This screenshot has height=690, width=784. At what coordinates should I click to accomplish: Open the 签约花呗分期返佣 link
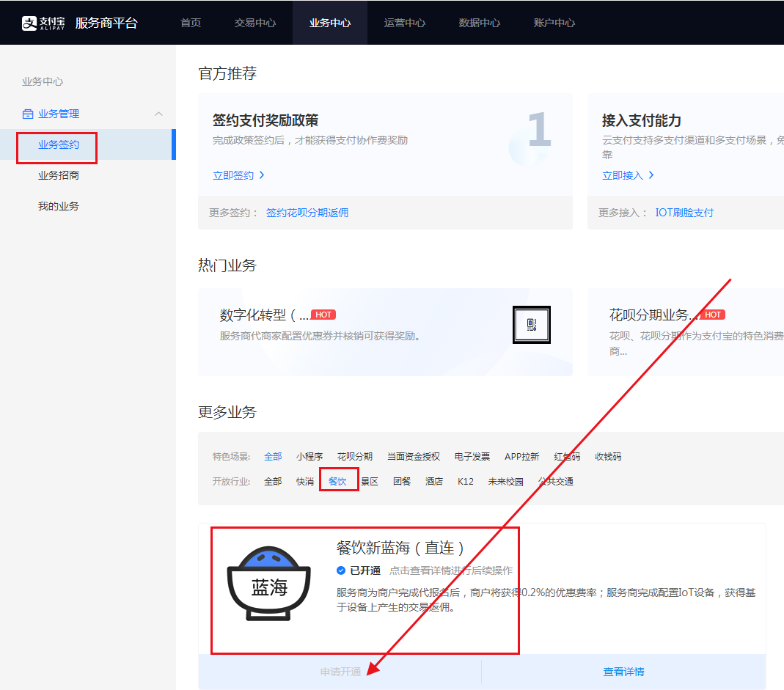[307, 213]
